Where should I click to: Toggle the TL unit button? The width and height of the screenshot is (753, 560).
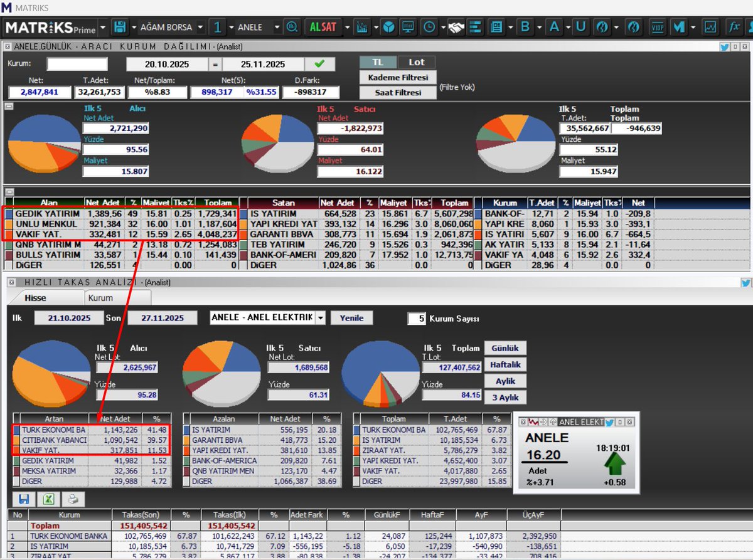pyautogui.click(x=378, y=62)
